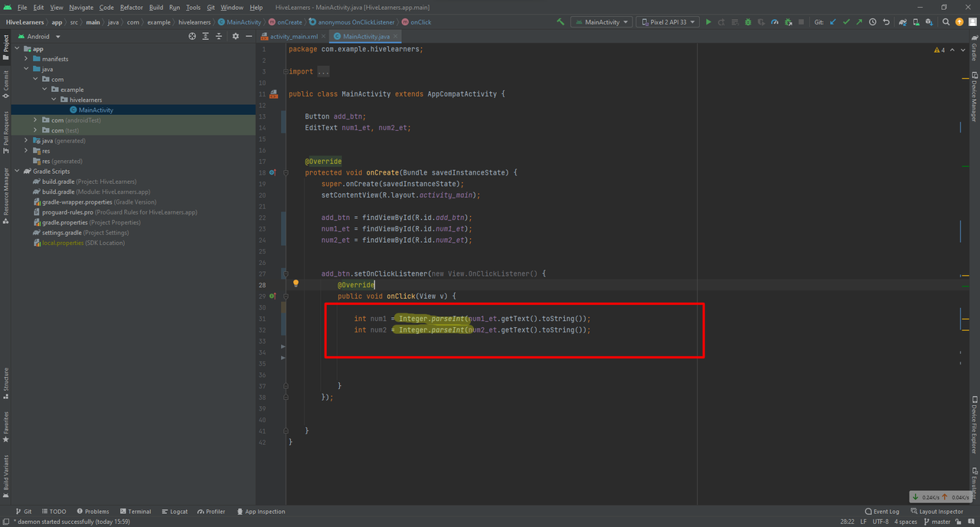Expand the manifests folder
980x527 pixels.
click(x=26, y=59)
